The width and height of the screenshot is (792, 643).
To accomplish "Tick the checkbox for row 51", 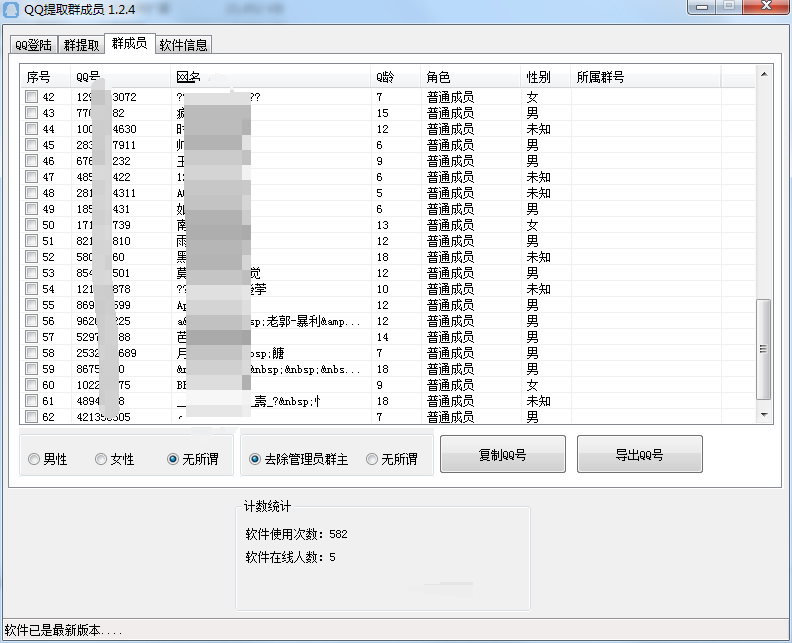I will point(31,241).
